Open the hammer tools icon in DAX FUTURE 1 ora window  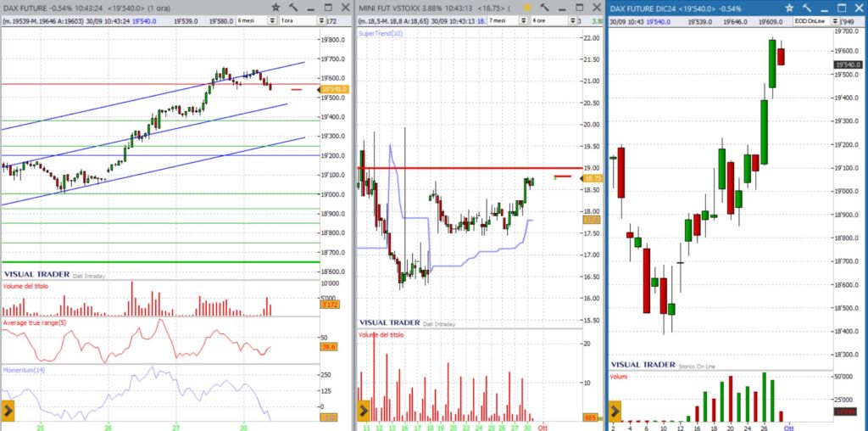293,8
